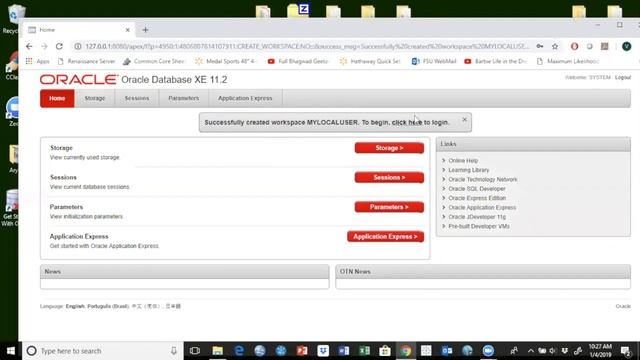Screen dimensions: 640x360
Task: Click the Opera extension icon in toolbar
Action: click(x=574, y=47)
